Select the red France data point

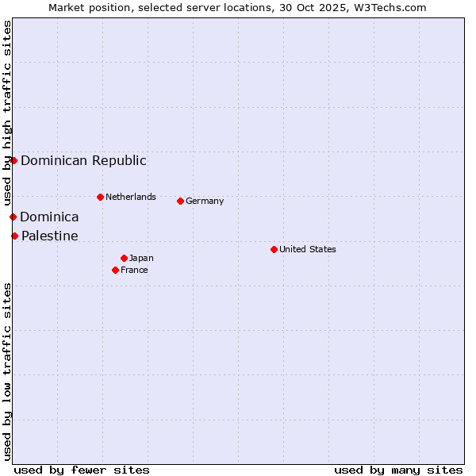(115, 270)
